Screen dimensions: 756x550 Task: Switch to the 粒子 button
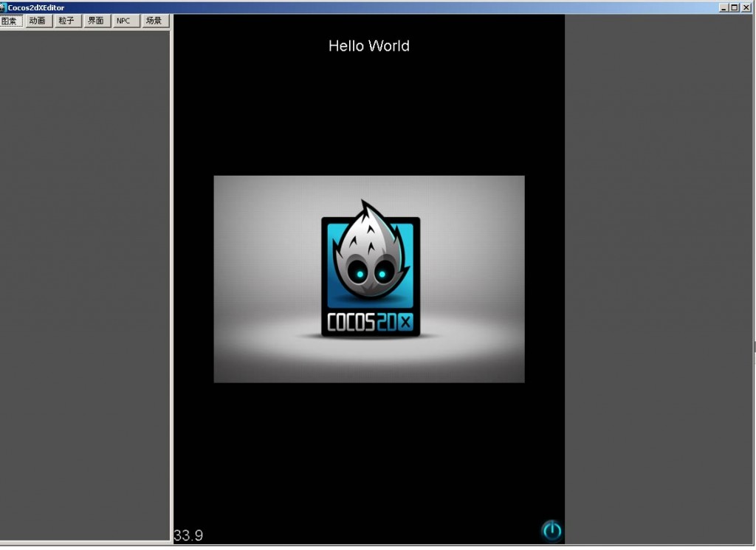pyautogui.click(x=67, y=21)
